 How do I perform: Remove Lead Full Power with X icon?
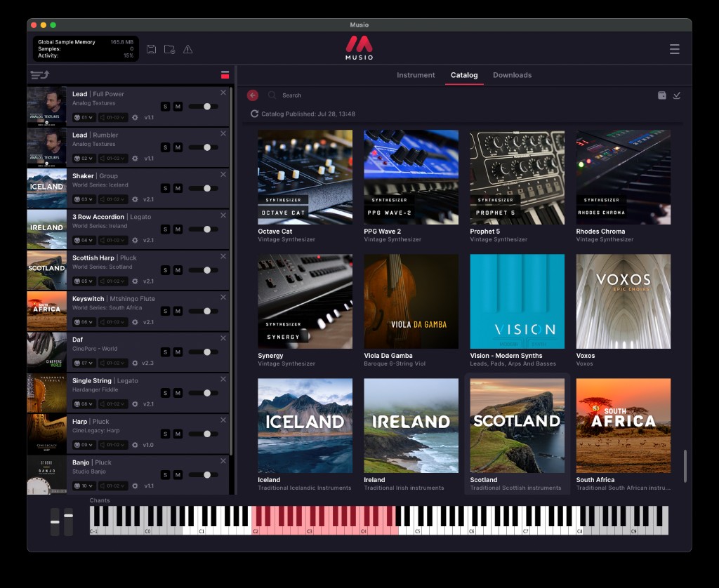click(223, 93)
